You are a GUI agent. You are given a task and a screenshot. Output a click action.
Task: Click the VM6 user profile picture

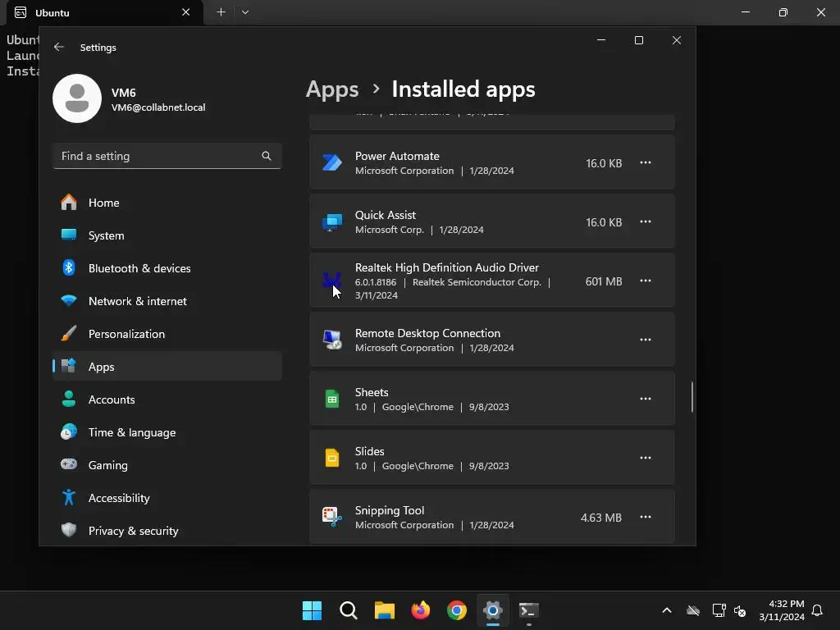point(77,98)
